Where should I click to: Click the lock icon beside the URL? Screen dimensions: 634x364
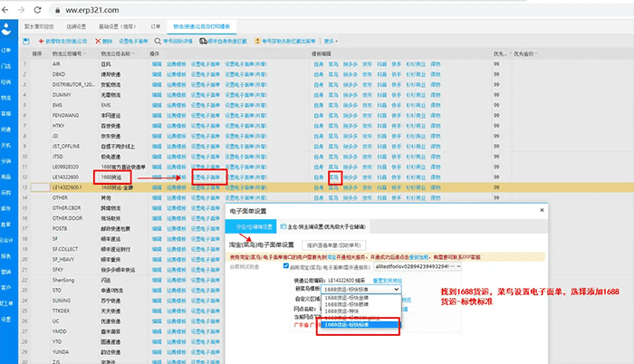click(57, 10)
